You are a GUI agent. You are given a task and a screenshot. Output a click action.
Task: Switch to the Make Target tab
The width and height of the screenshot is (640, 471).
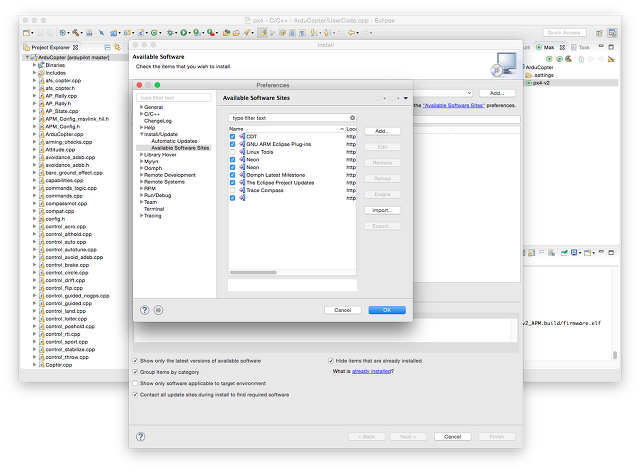[x=550, y=47]
